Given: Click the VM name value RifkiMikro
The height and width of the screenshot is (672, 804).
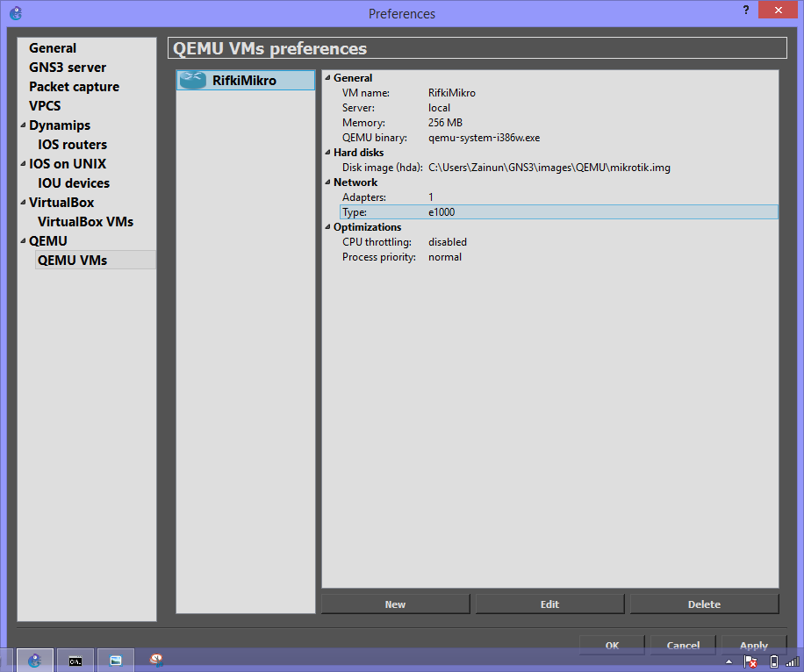Looking at the screenshot, I should click(x=452, y=93).
